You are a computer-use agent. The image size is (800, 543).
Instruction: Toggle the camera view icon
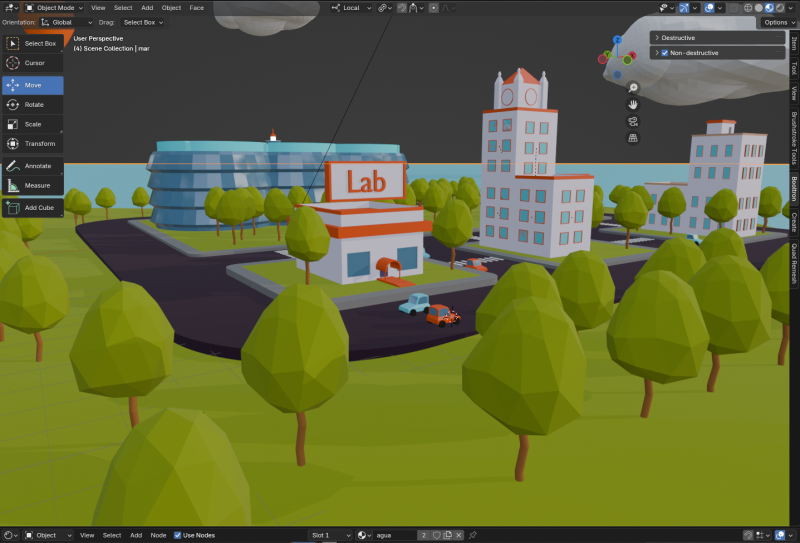pyautogui.click(x=633, y=121)
